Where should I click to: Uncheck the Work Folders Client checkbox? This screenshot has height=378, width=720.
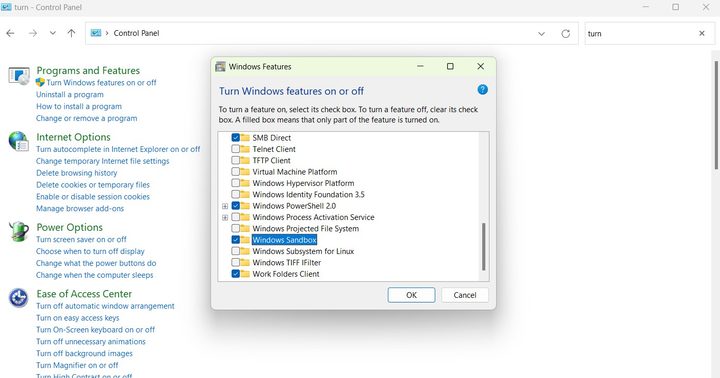coord(236,274)
